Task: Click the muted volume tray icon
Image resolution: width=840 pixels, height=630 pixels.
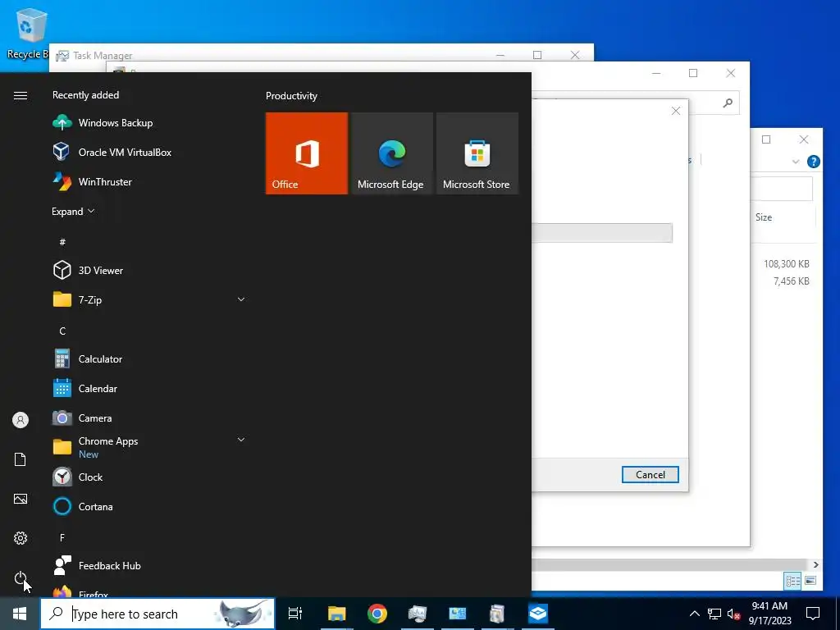Action: 734,614
